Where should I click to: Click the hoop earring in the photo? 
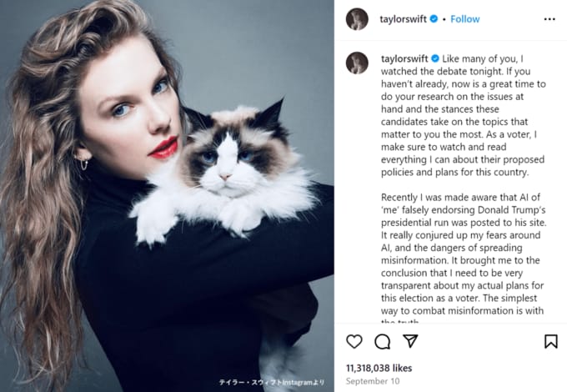tap(83, 163)
